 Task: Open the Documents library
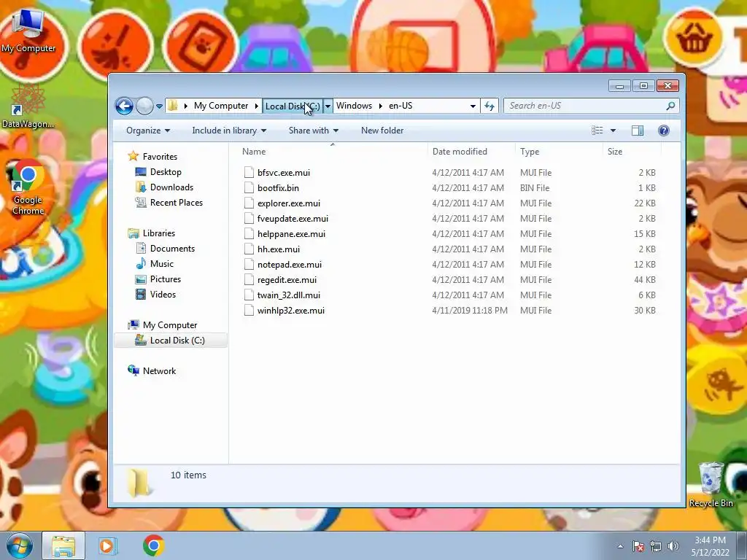click(172, 249)
